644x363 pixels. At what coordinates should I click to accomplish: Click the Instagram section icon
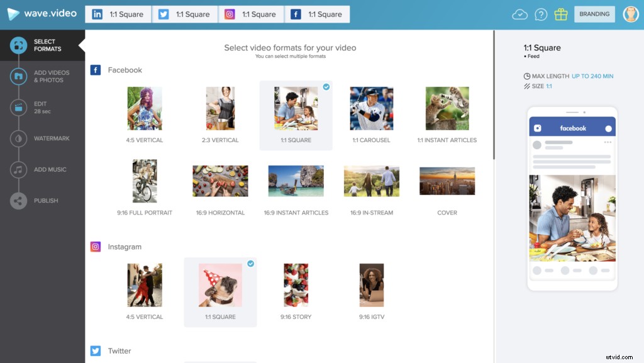(95, 247)
